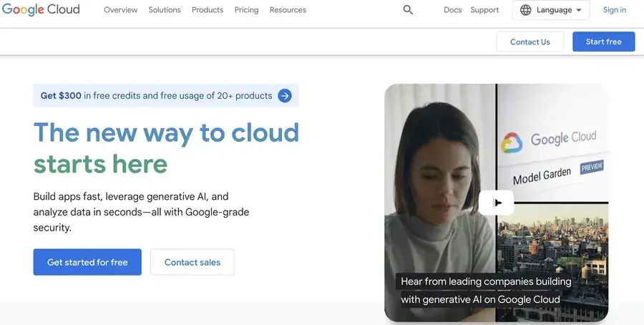The height and width of the screenshot is (325, 644).
Task: Open the Get $300 free credits banner
Action: (156, 95)
